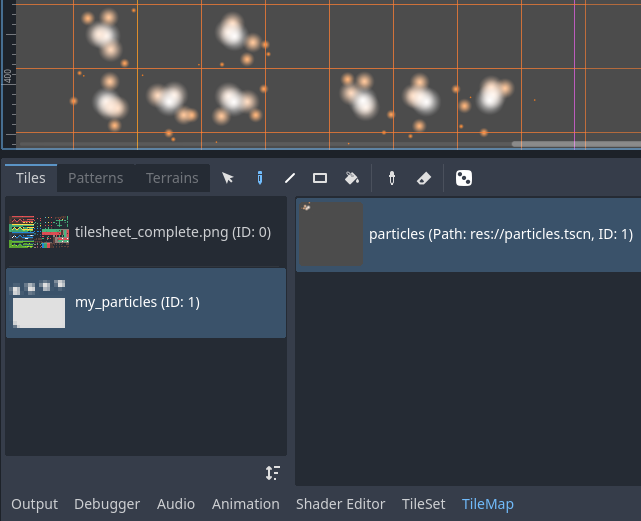641x521 pixels.
Task: Open the TileSet editor panel
Action: pos(423,504)
